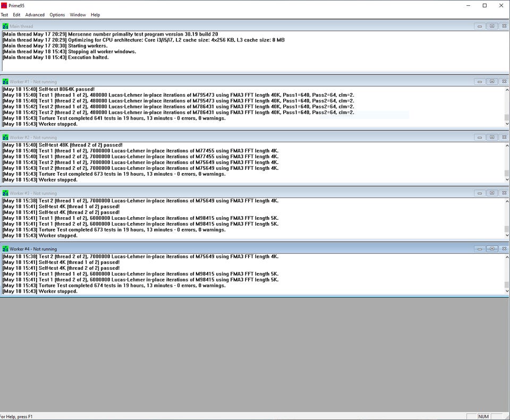510x420 pixels.
Task: Close the Worker #4 child window
Action: [504, 248]
